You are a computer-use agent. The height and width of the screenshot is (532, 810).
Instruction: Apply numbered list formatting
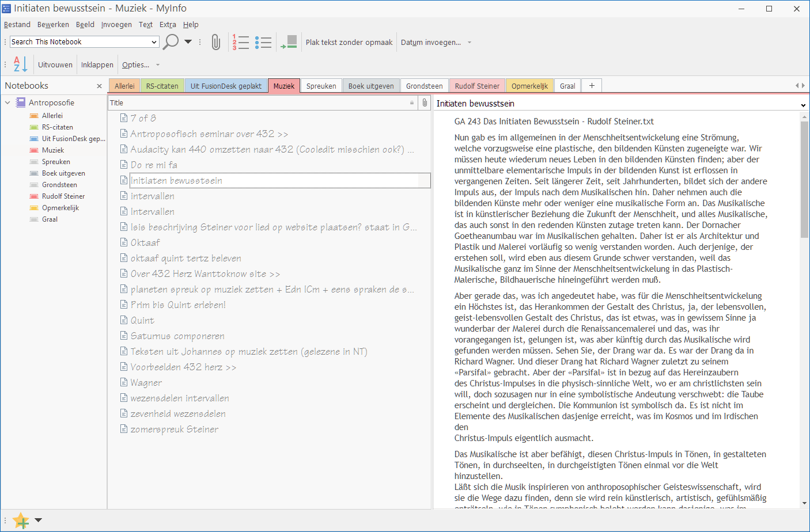pyautogui.click(x=241, y=42)
